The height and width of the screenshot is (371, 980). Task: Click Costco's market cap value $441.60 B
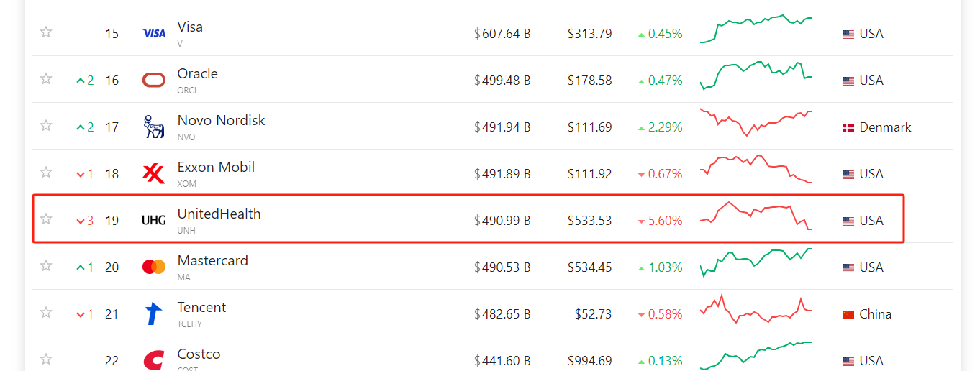[502, 361]
